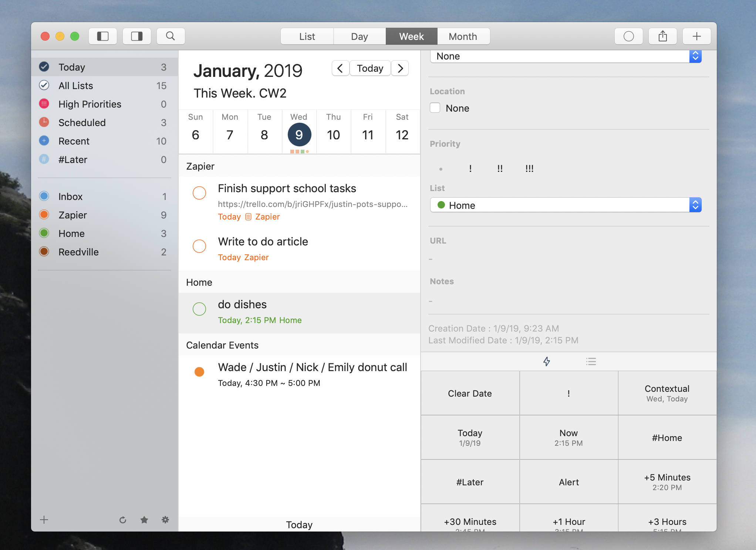756x550 pixels.
Task: Click the star favorites icon
Action: [x=144, y=520]
